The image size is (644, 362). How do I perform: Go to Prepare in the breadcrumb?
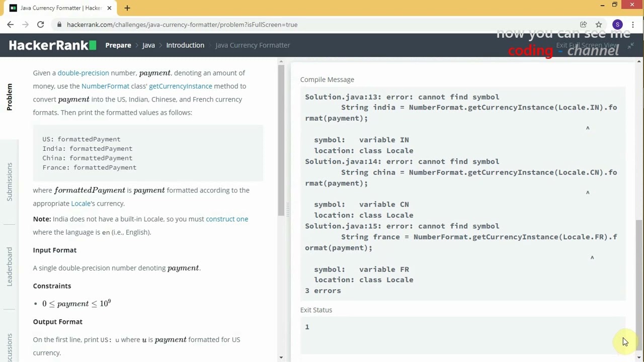pyautogui.click(x=118, y=45)
